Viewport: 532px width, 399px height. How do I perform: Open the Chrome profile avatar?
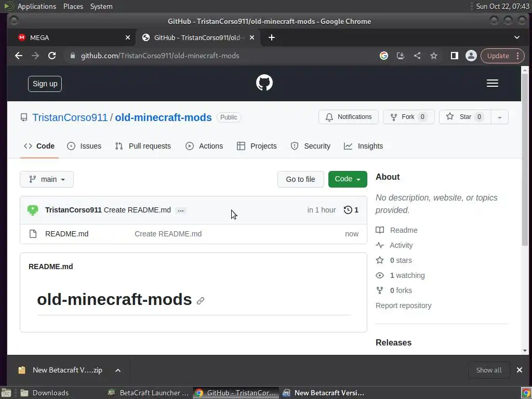coord(471,56)
